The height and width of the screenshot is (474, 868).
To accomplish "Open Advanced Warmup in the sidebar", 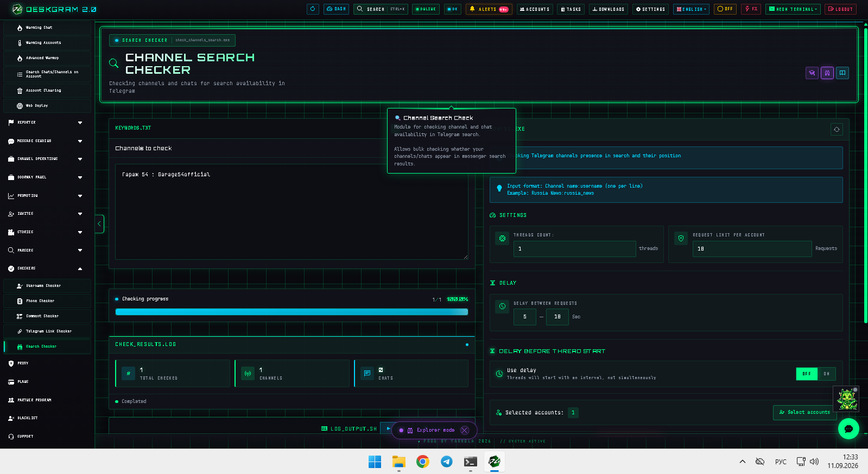I will click(47, 58).
